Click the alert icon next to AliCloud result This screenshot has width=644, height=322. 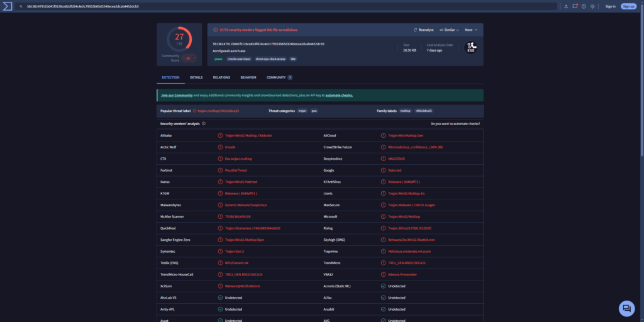pyautogui.click(x=383, y=136)
